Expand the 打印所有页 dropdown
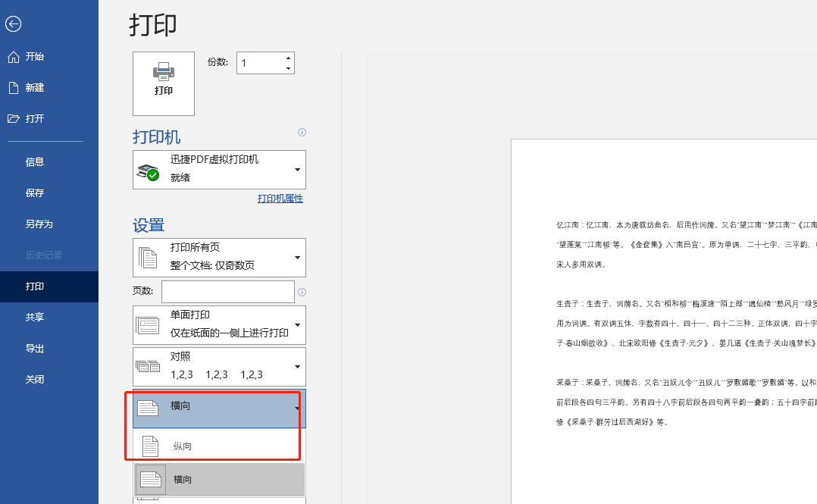Viewport: 817px width, 504px height. (296, 257)
